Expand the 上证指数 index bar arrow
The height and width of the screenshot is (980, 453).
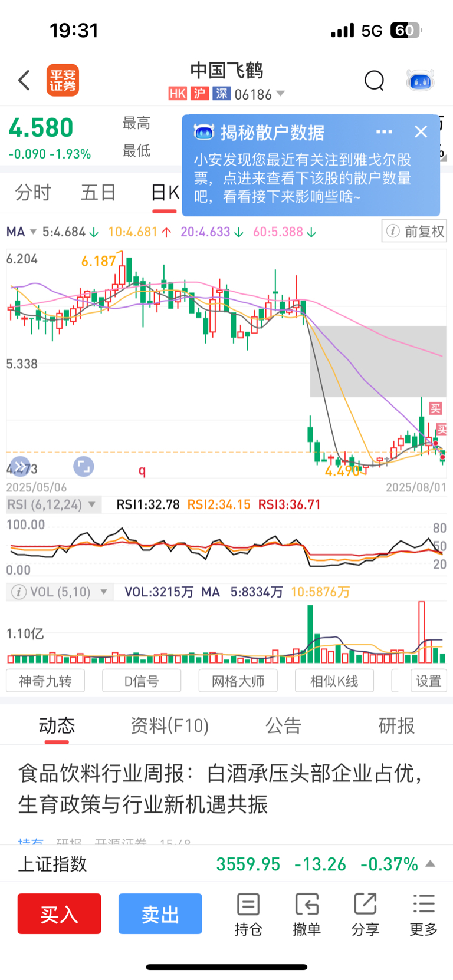pos(431,864)
